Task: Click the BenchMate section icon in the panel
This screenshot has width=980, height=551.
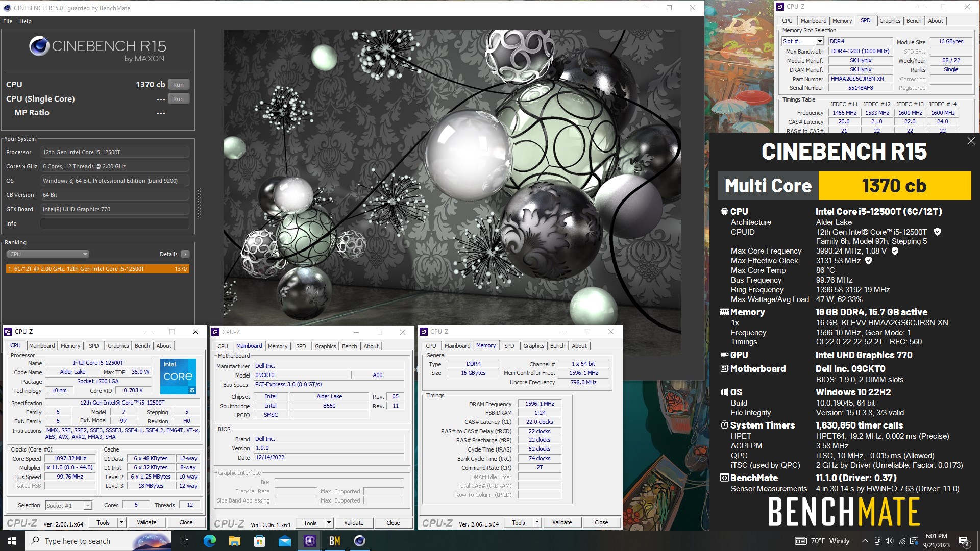Action: click(x=724, y=478)
